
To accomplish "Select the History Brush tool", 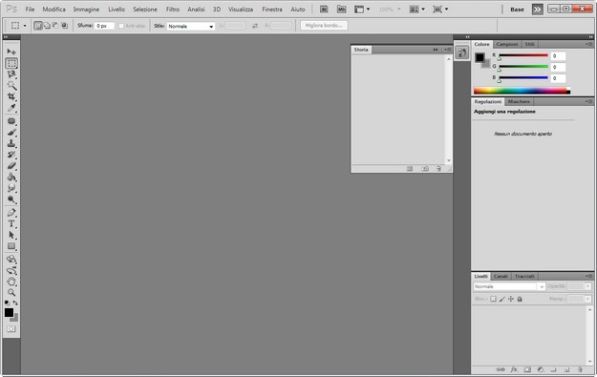I will coord(11,155).
